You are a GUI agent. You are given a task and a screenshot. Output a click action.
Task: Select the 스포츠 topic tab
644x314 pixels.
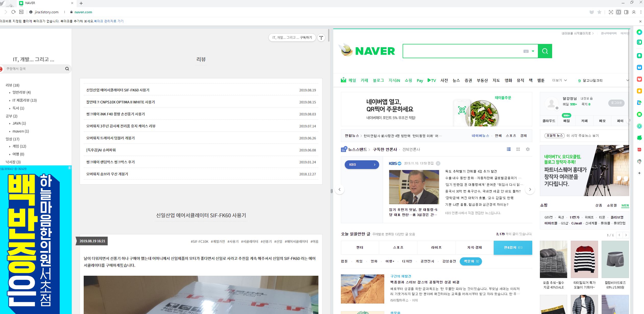coord(398,248)
